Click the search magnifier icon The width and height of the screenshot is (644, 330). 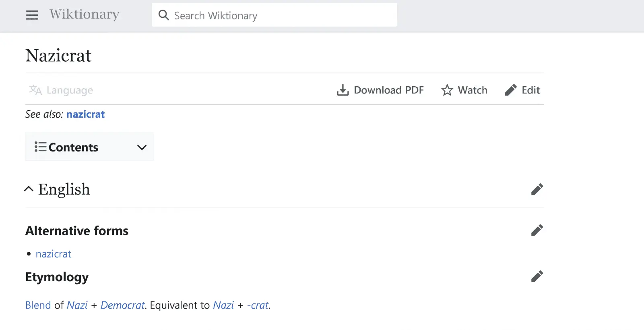click(x=163, y=15)
